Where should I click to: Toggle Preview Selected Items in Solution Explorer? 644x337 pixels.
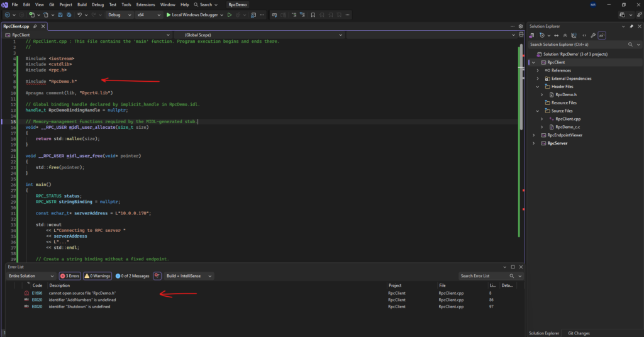[x=602, y=35]
